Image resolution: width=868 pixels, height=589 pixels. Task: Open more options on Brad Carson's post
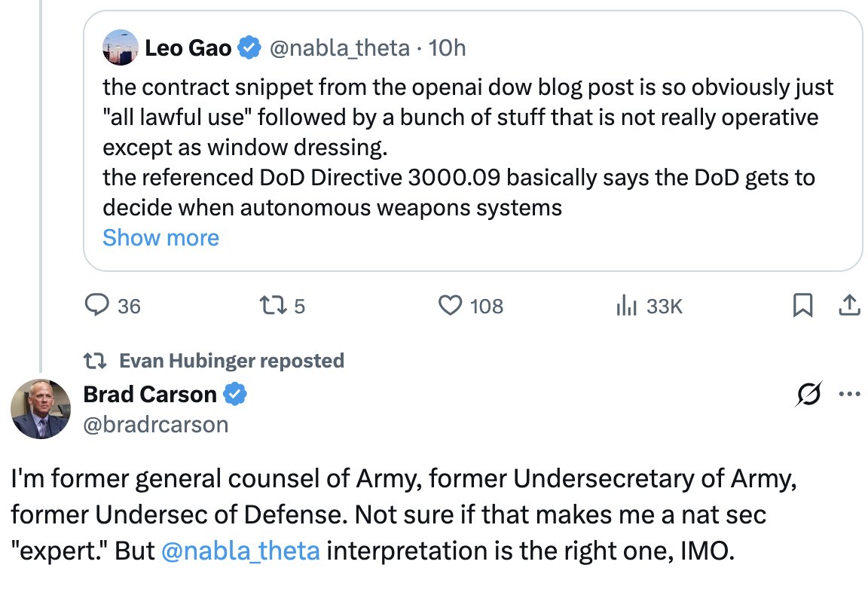pos(849,395)
